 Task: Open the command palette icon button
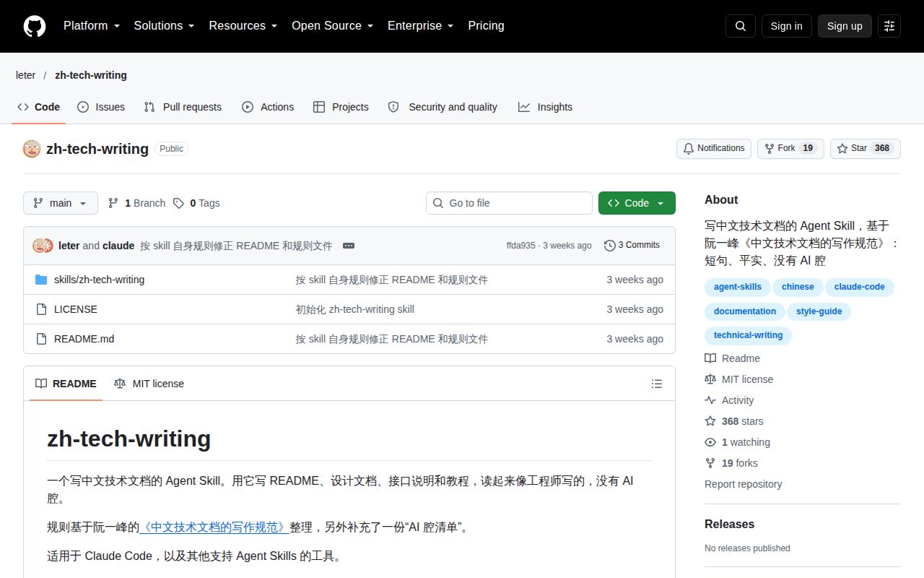(x=889, y=26)
